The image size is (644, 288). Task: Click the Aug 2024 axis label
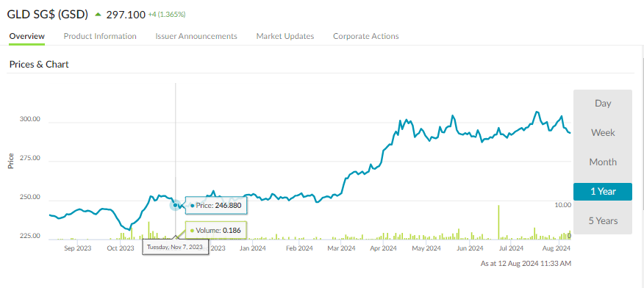coord(557,248)
